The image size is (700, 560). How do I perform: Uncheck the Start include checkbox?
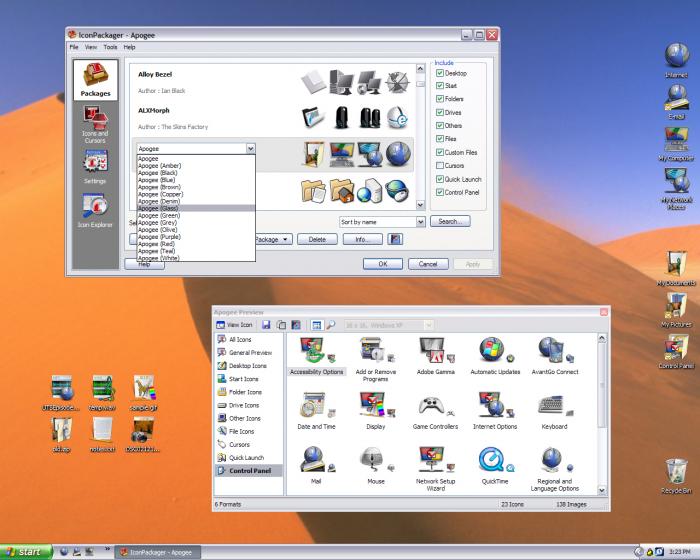(x=440, y=85)
